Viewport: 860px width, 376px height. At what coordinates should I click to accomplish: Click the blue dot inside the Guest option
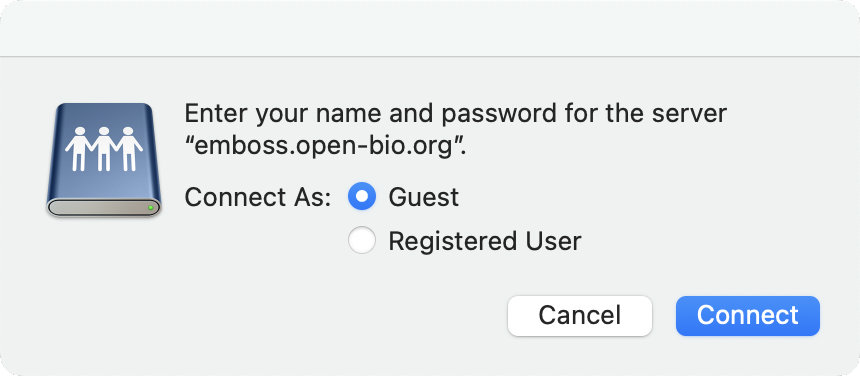(x=362, y=196)
